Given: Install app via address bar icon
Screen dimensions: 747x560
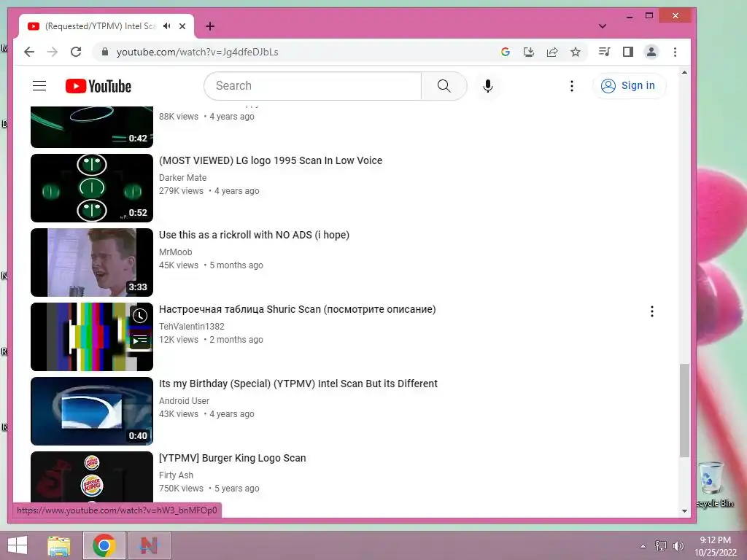Looking at the screenshot, I should coord(529,52).
